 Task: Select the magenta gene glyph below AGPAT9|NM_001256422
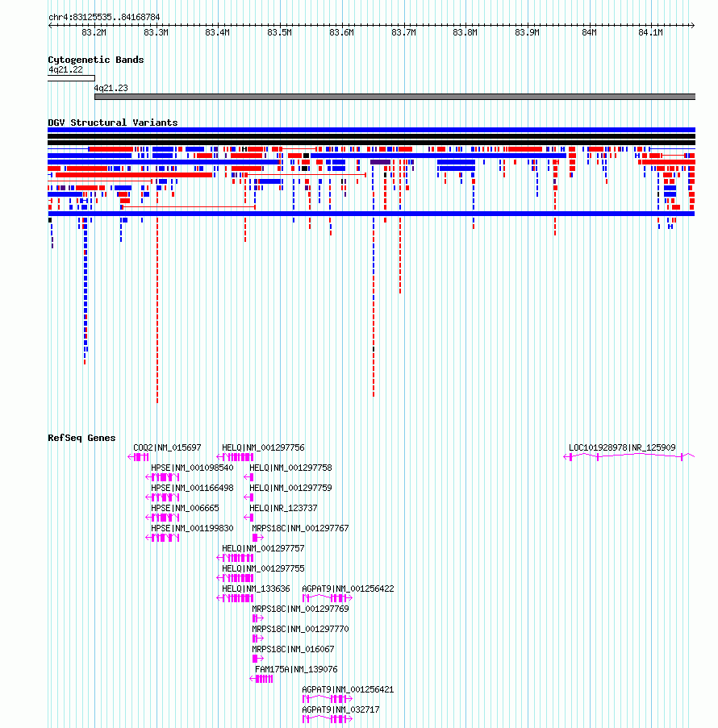(x=328, y=598)
